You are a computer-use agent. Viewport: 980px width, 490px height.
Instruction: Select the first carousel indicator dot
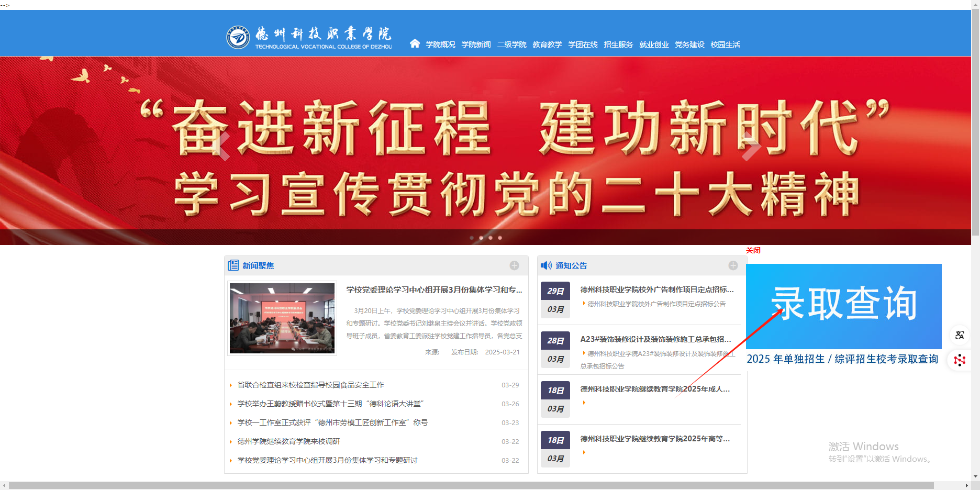pos(472,238)
